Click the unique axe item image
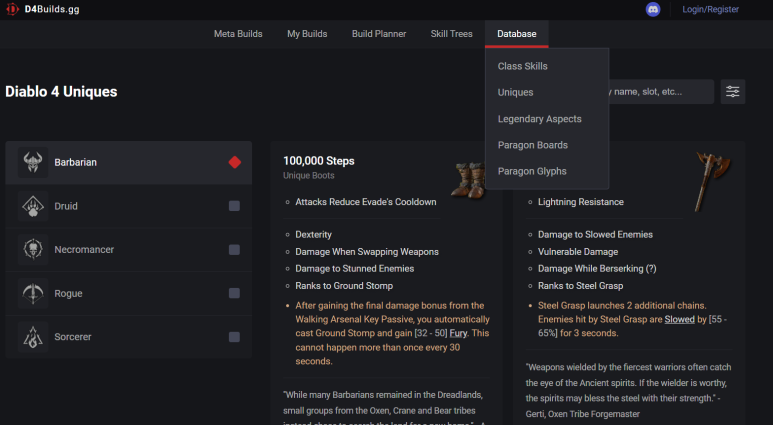Image resolution: width=773 pixels, height=425 pixels. 712,181
